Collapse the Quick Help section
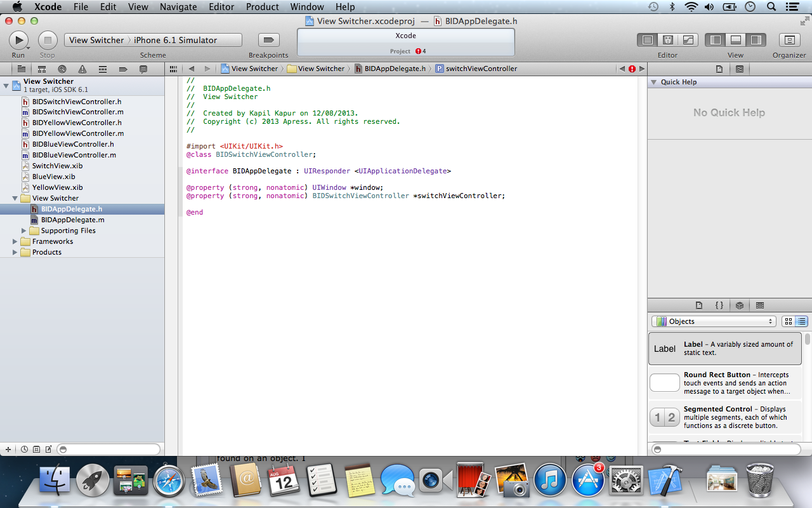 click(654, 82)
